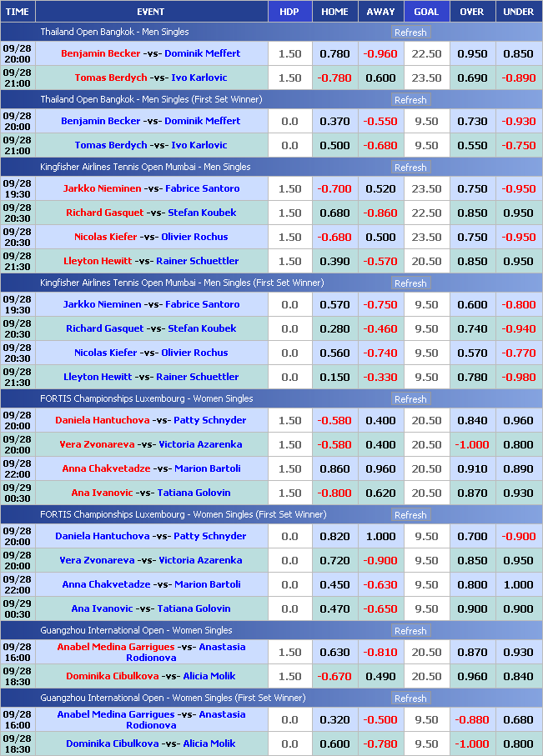Image resolution: width=543 pixels, height=756 pixels.
Task: Refresh Guangzhou Women Singles First Set Winner section
Action: (410, 698)
